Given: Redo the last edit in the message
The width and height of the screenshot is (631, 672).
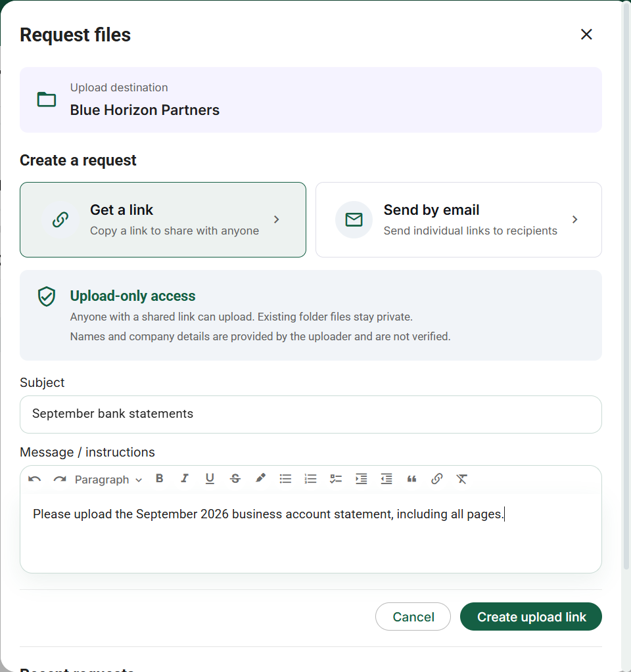Looking at the screenshot, I should (60, 479).
